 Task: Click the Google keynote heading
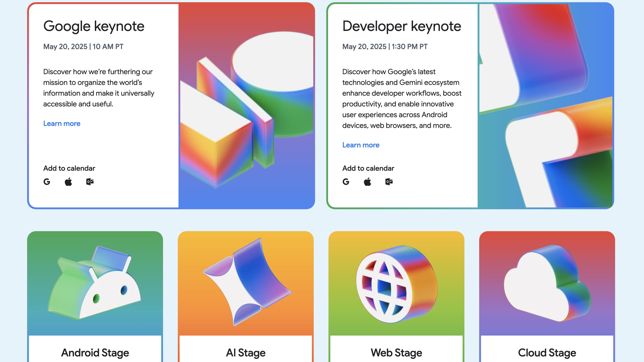pos(94,26)
